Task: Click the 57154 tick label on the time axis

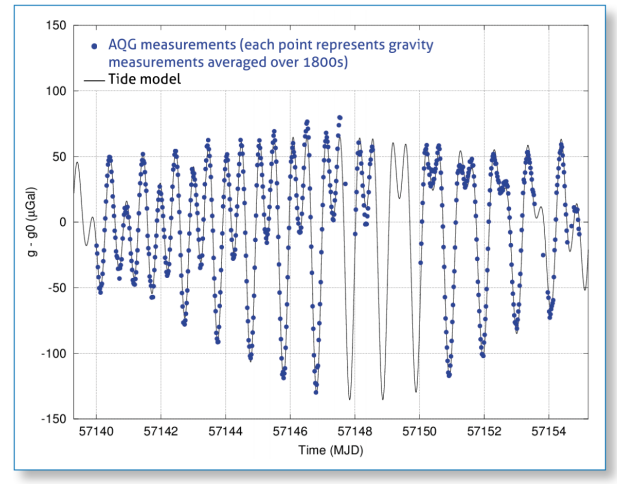Action: tap(549, 432)
